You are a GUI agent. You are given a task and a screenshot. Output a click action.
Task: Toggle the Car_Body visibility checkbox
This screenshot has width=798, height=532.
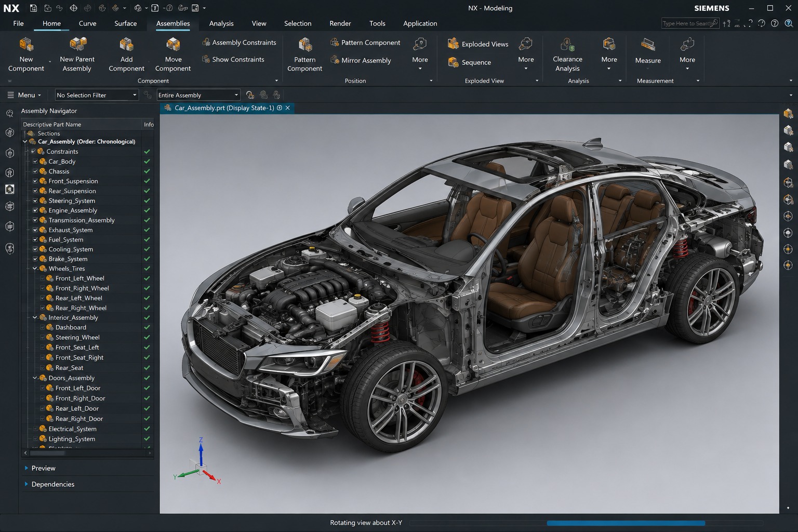35,162
